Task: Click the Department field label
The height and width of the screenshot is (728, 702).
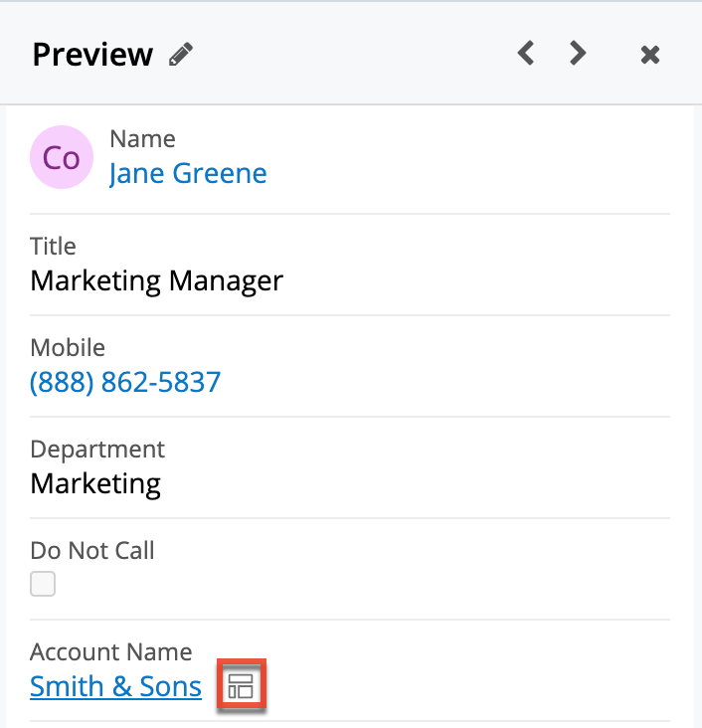Action: pos(97,449)
